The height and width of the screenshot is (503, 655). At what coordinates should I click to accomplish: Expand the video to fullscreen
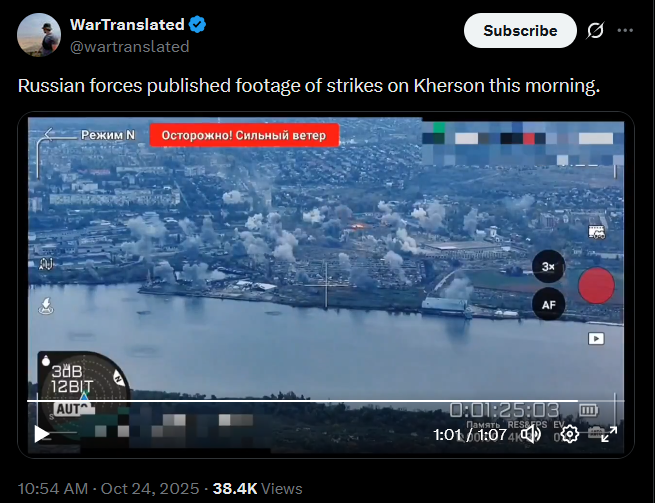(x=609, y=434)
